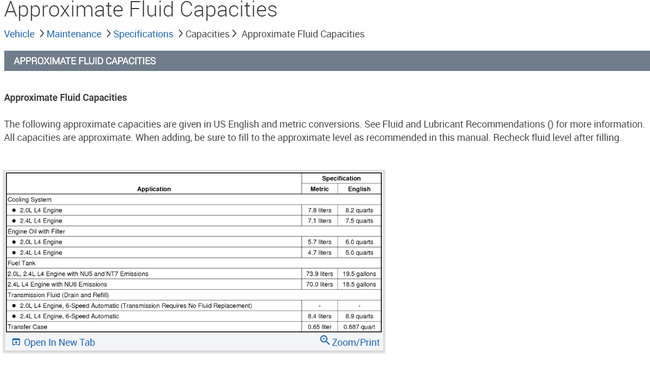Image resolution: width=650 pixels, height=365 pixels.
Task: Click the 5.7 liters cell
Action: tap(320, 242)
